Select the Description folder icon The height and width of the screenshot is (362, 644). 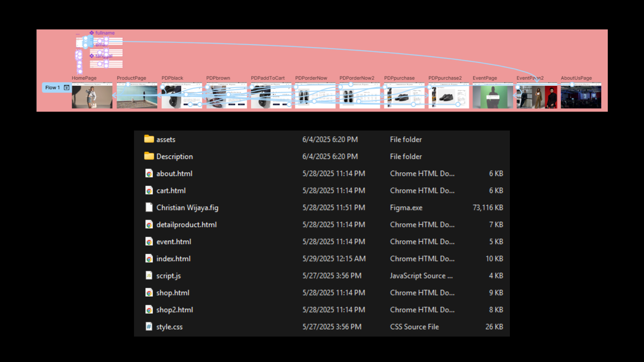point(149,156)
